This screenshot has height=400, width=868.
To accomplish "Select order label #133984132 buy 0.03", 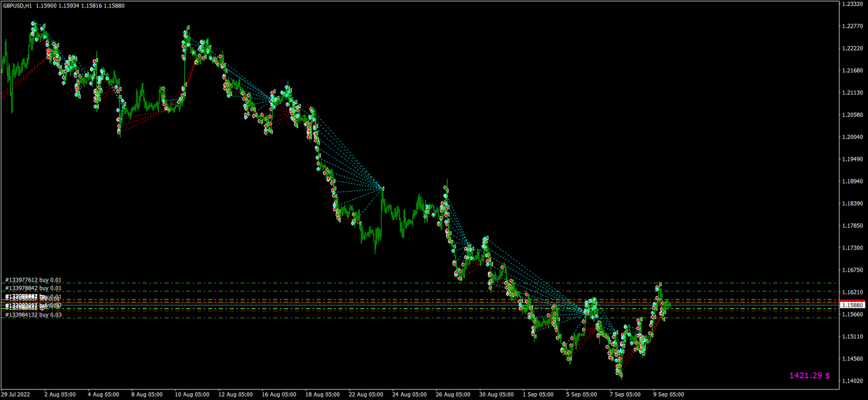I will coord(33,314).
